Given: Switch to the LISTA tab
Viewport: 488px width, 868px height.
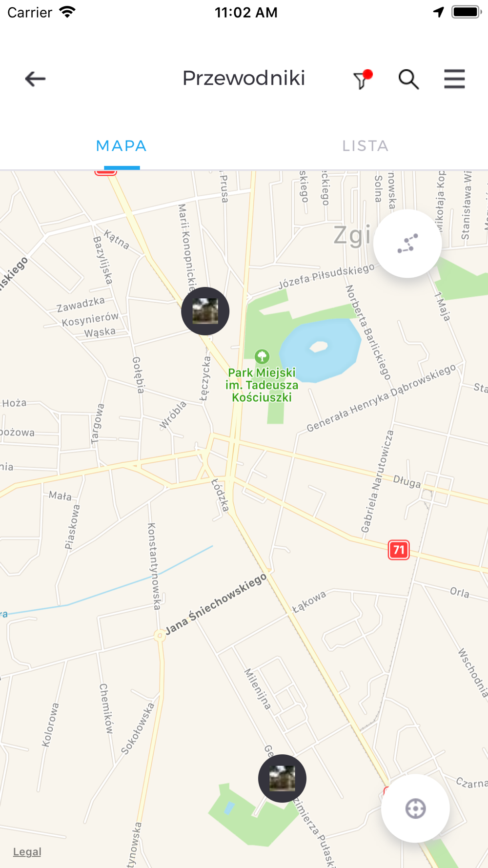Looking at the screenshot, I should pos(366,146).
